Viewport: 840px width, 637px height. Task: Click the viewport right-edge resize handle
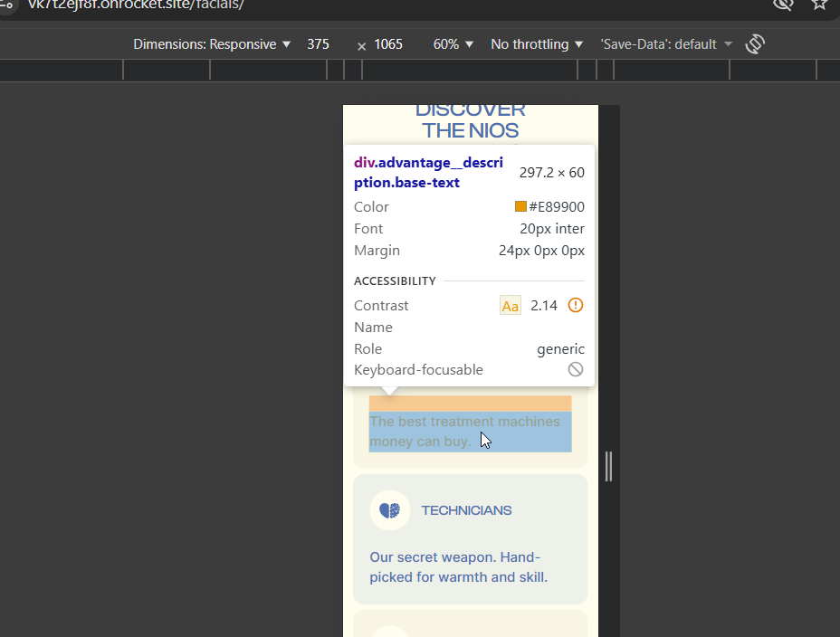(x=608, y=467)
